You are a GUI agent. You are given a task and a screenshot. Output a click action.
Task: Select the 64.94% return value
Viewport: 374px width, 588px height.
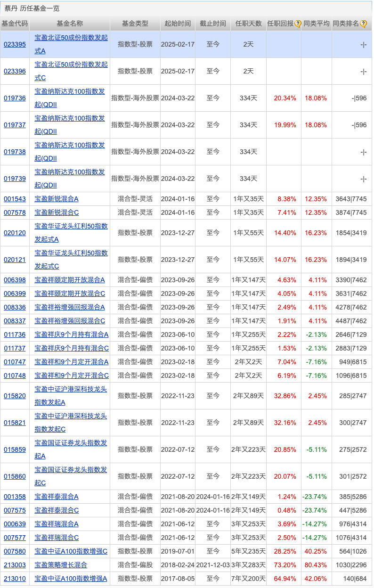(x=285, y=578)
